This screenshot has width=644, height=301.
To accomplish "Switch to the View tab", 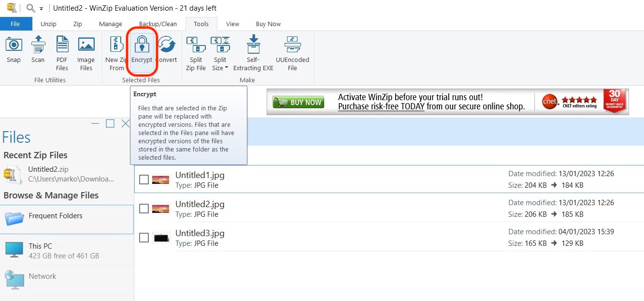I will (x=232, y=24).
